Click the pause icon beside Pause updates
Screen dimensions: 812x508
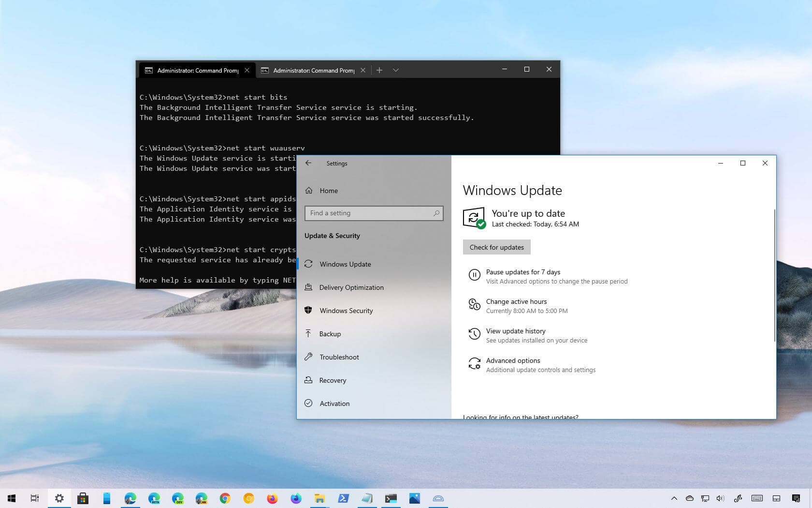coord(474,276)
